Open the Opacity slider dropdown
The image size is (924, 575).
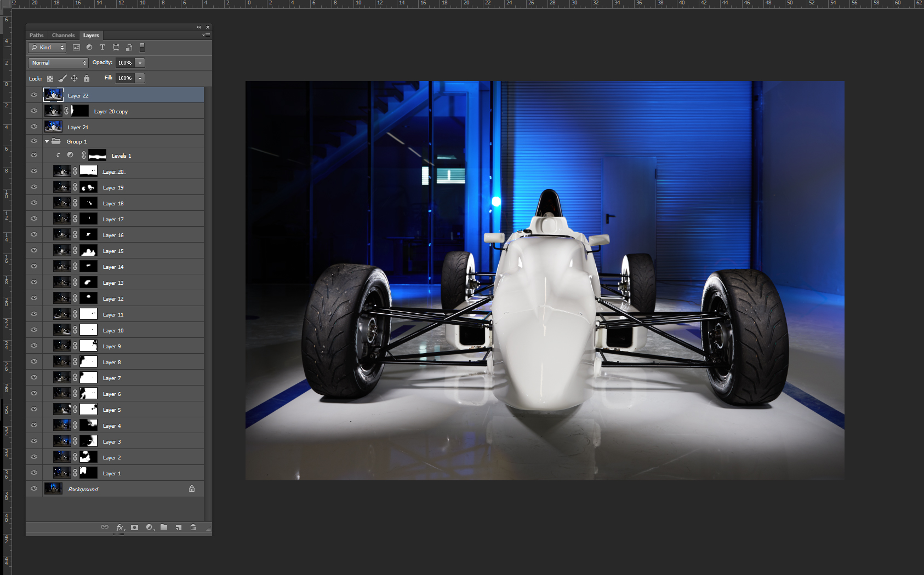(140, 62)
